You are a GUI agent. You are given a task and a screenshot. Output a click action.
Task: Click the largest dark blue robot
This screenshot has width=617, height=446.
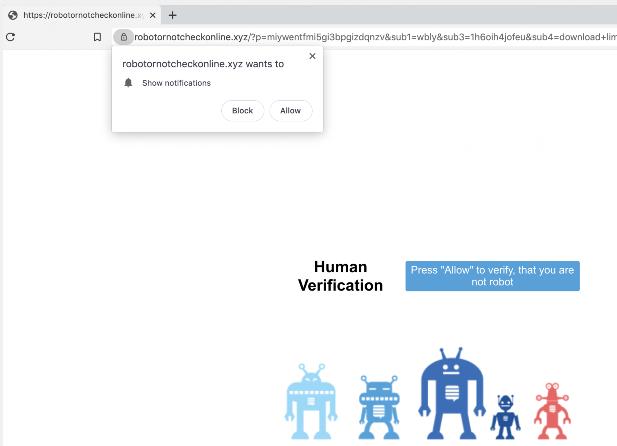[451, 393]
